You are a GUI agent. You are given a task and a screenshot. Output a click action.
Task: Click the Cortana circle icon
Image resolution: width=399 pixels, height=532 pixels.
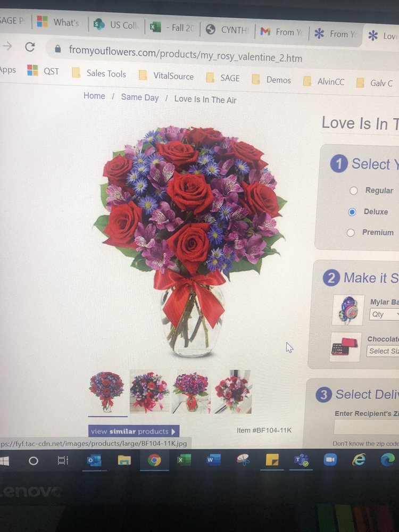tap(33, 461)
